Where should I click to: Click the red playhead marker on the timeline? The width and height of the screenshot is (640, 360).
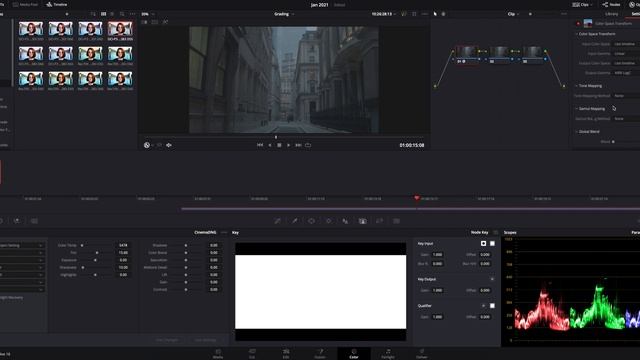(416, 198)
